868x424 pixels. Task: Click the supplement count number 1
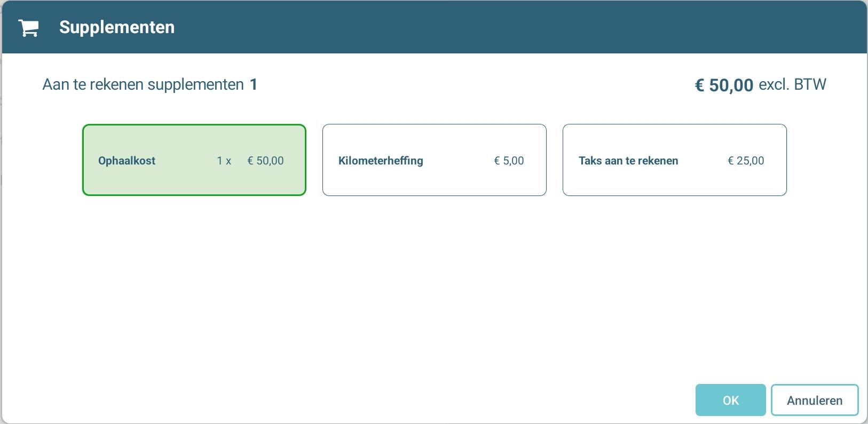[254, 84]
